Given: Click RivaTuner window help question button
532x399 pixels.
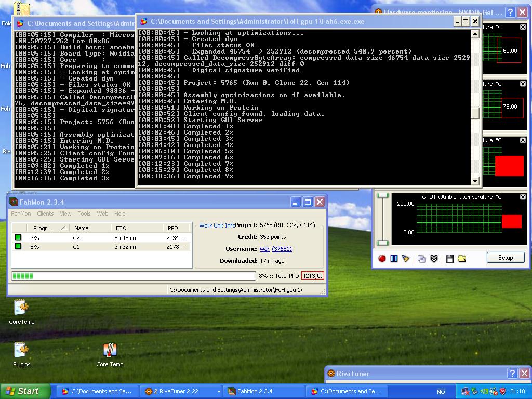Looking at the screenshot, I should [512, 373].
